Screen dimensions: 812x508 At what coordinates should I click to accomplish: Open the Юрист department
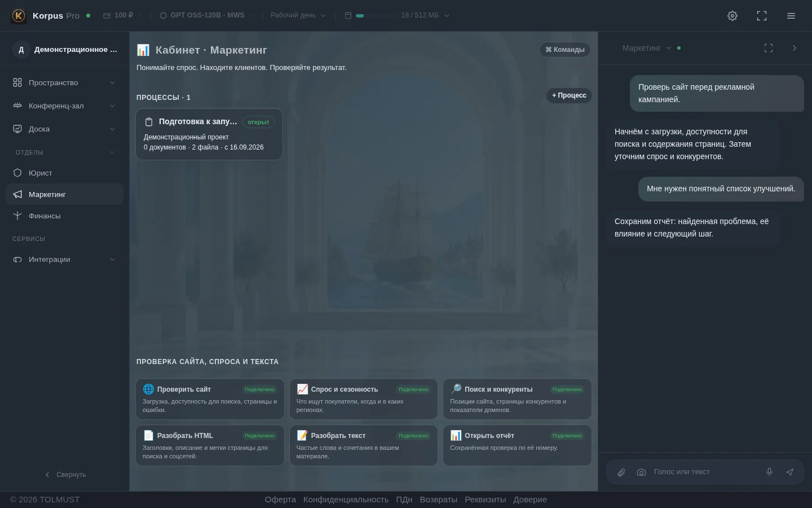tap(64, 173)
